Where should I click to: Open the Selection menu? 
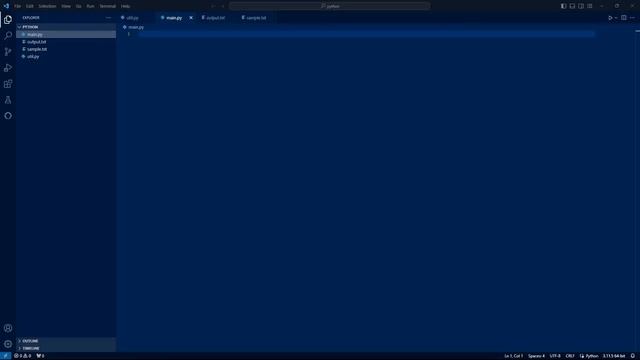tap(47, 6)
